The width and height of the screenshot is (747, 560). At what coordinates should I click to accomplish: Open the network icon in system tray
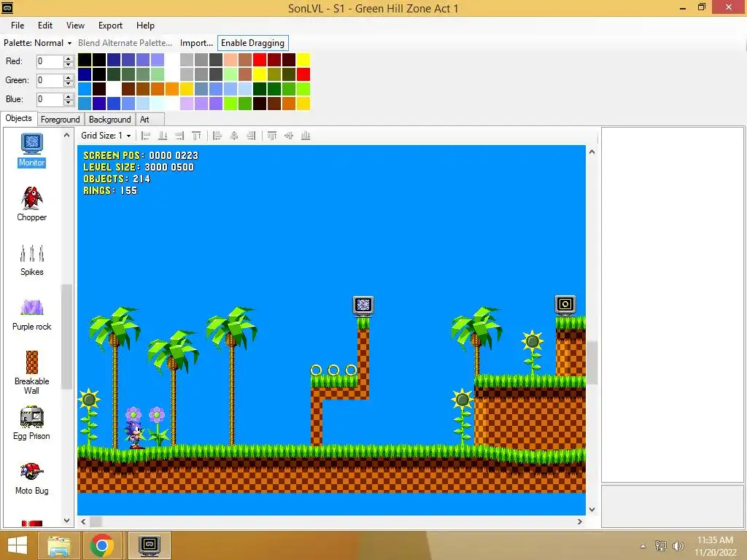pyautogui.click(x=661, y=546)
